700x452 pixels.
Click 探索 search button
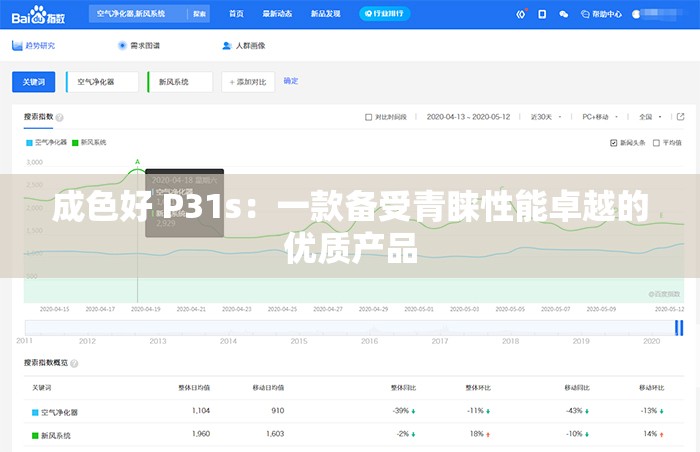(x=199, y=14)
